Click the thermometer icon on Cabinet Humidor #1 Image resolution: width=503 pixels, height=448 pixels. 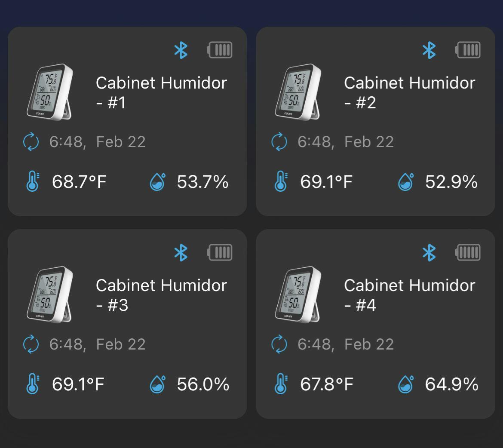[32, 181]
